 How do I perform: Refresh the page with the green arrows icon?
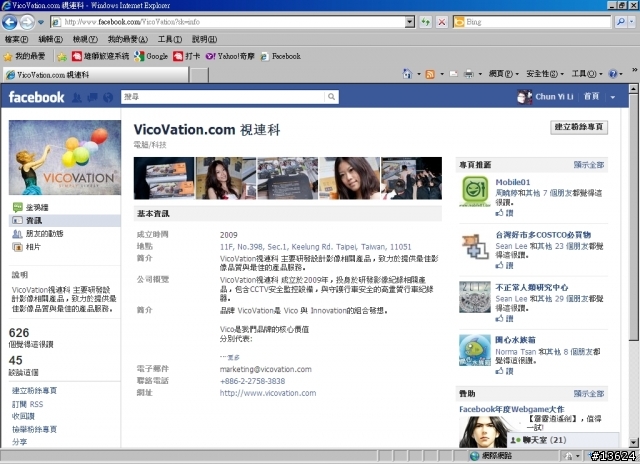point(426,22)
